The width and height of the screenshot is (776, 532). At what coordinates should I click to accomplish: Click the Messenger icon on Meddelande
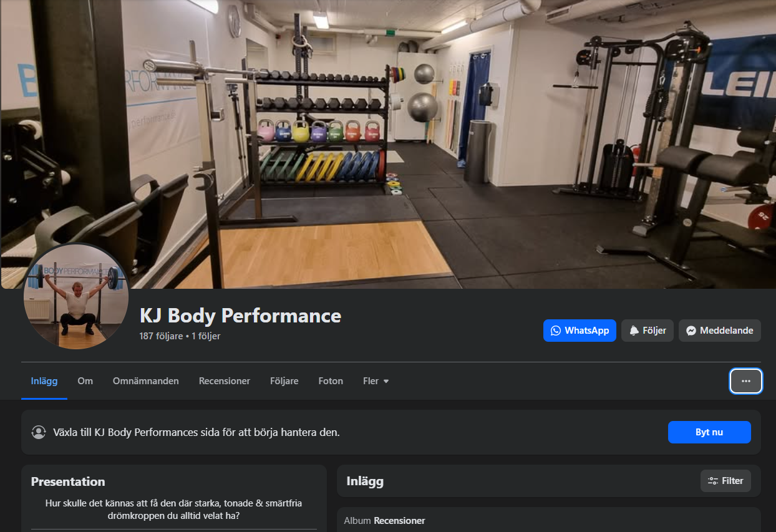click(x=691, y=331)
